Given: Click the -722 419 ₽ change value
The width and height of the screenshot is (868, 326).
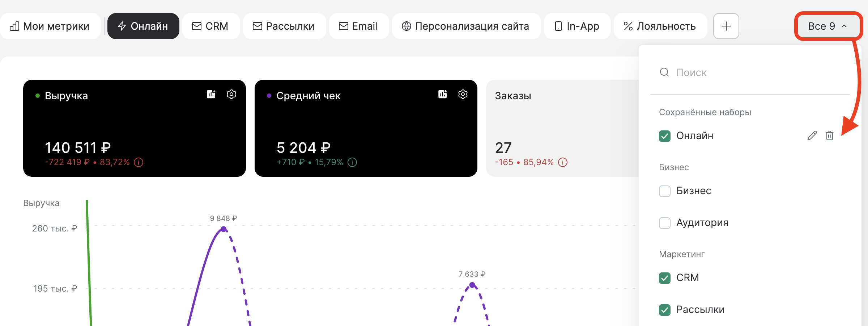Looking at the screenshot, I should click(67, 162).
